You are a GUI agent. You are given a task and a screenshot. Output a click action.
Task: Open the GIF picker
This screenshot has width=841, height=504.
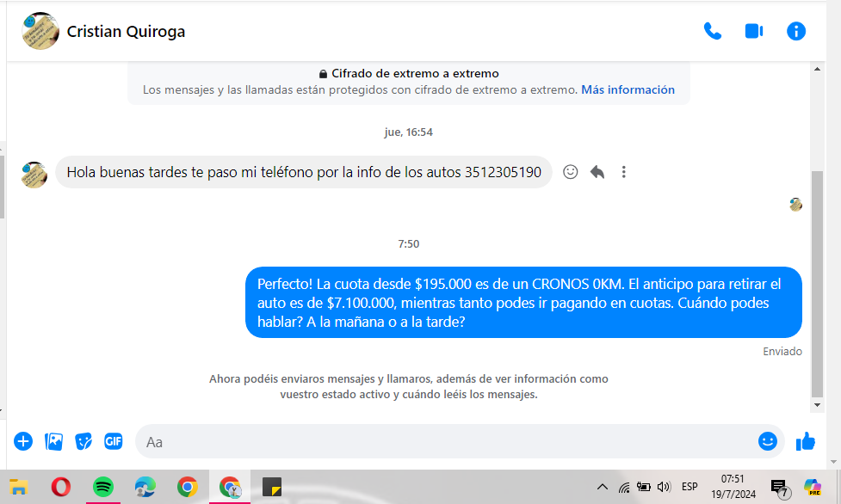(113, 441)
